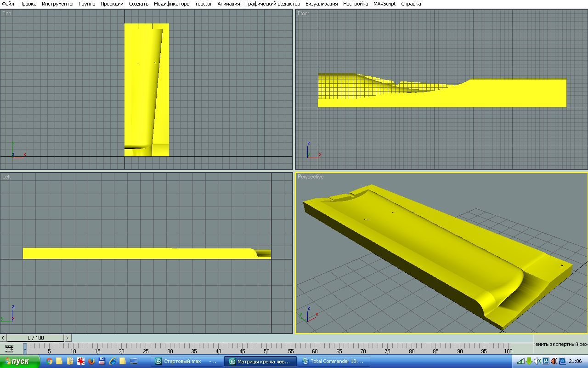Click the blue floppy disk quick launch icon
The image size is (588, 368).
102,362
